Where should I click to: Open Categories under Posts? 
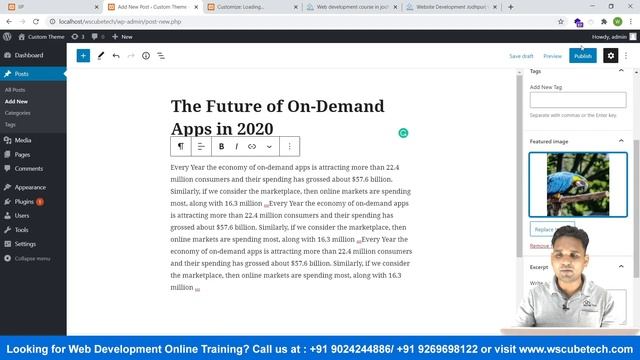(x=18, y=113)
